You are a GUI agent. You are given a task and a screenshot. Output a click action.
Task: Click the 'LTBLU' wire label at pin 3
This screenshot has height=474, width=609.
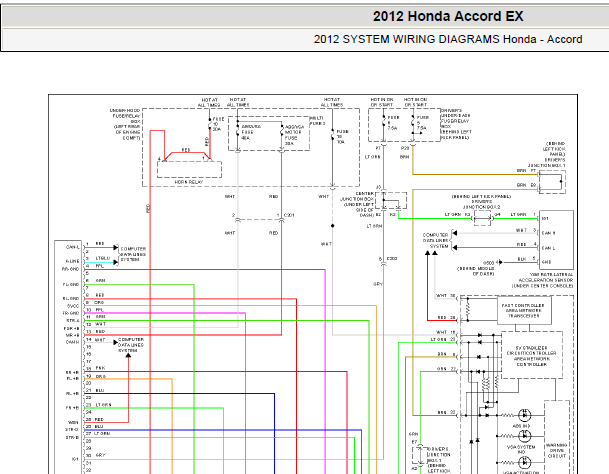pos(103,258)
